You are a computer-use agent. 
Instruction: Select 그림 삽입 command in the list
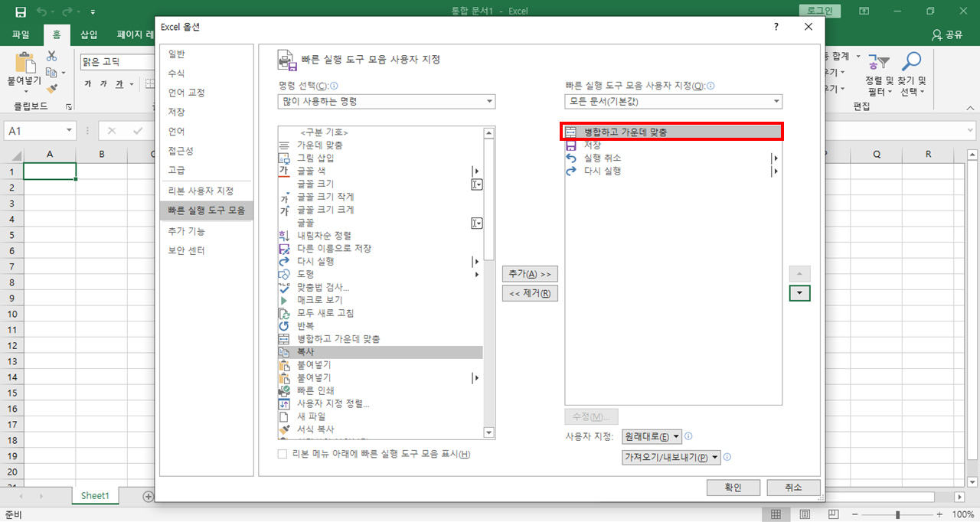click(x=380, y=158)
